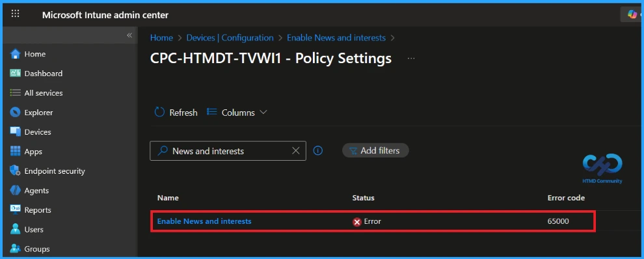This screenshot has width=644, height=259.
Task: Open Groups in the sidebar
Action: (37, 249)
